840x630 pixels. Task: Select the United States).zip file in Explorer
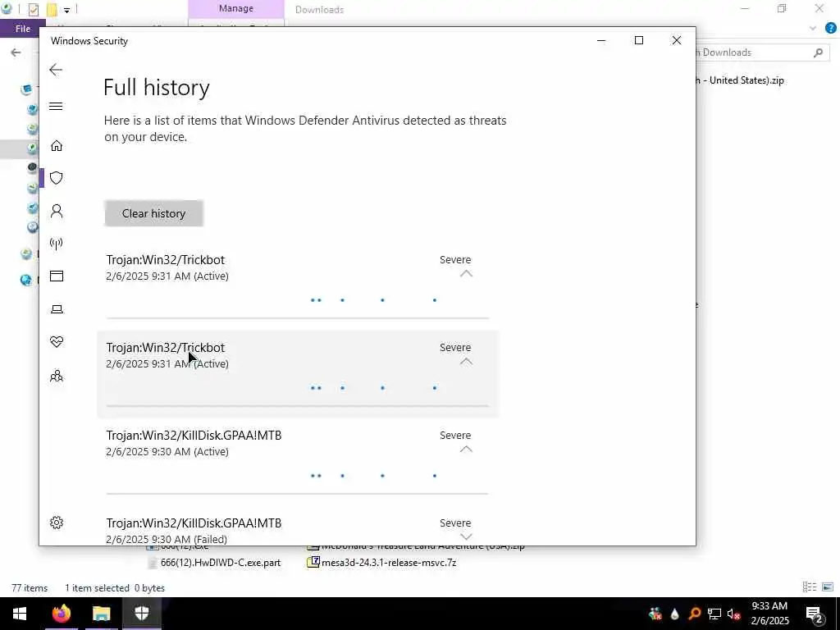pyautogui.click(x=740, y=80)
